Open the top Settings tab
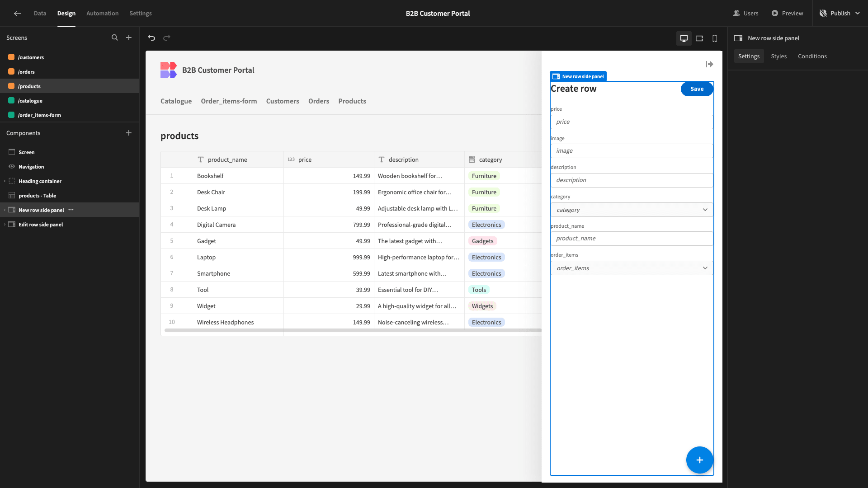 click(x=141, y=14)
